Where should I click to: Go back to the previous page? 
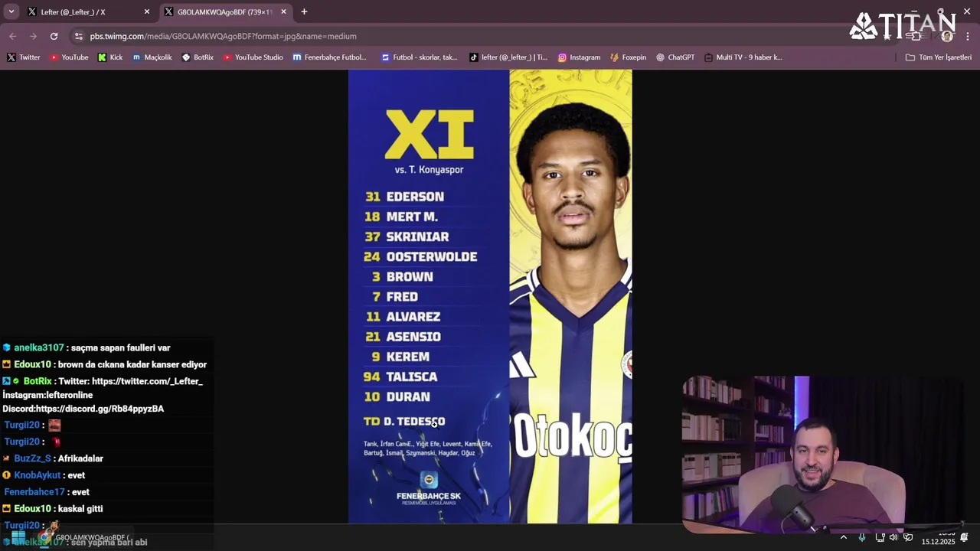13,36
